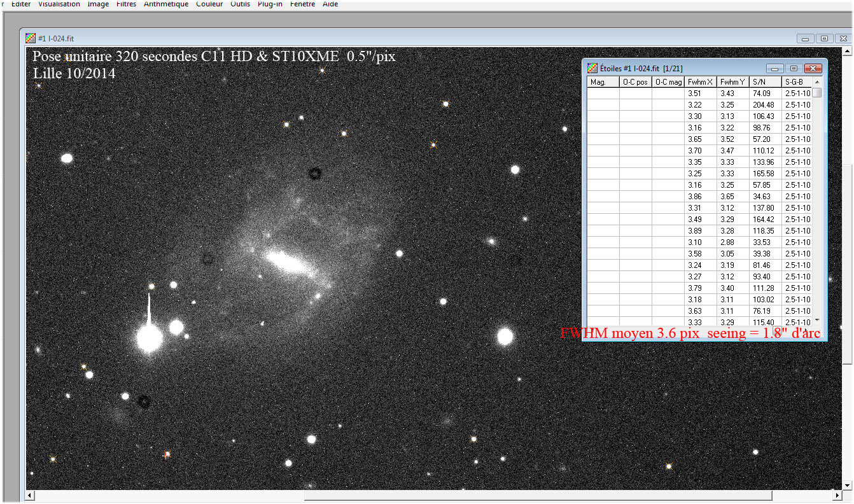Select the S/N cell reading 76.19
Image resolution: width=854 pixels, height=504 pixels.
point(766,311)
